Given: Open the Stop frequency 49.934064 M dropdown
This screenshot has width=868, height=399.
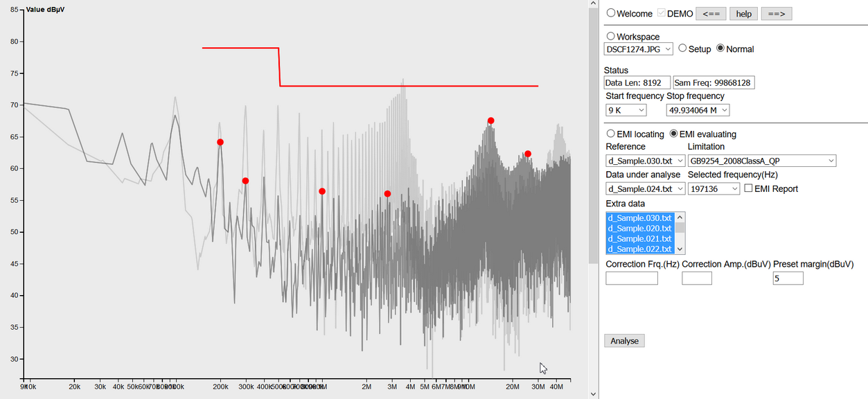Looking at the screenshot, I should (698, 110).
